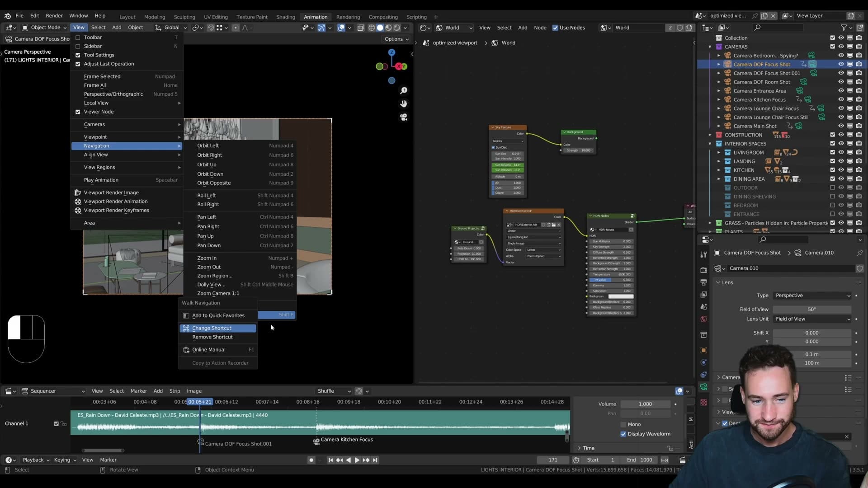
Task: Click the ES_Rain Down audio strip
Action: pyautogui.click(x=320, y=422)
